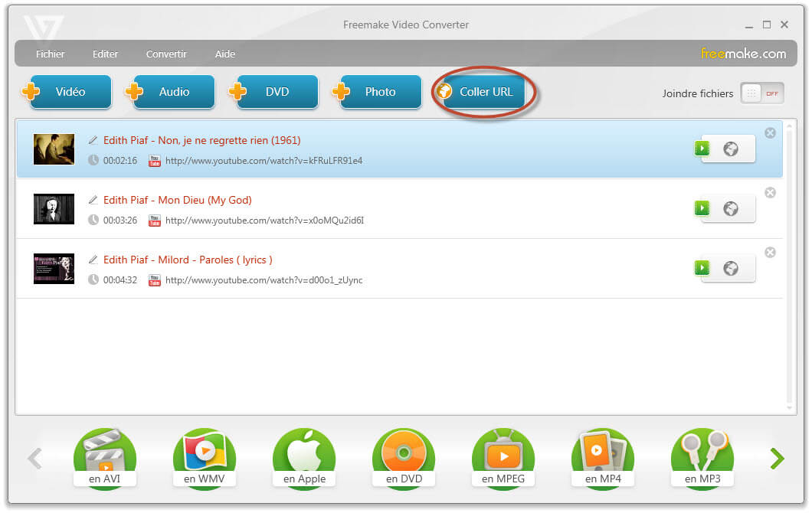
Task: Show previous output formats with left arrow
Action: (35, 458)
